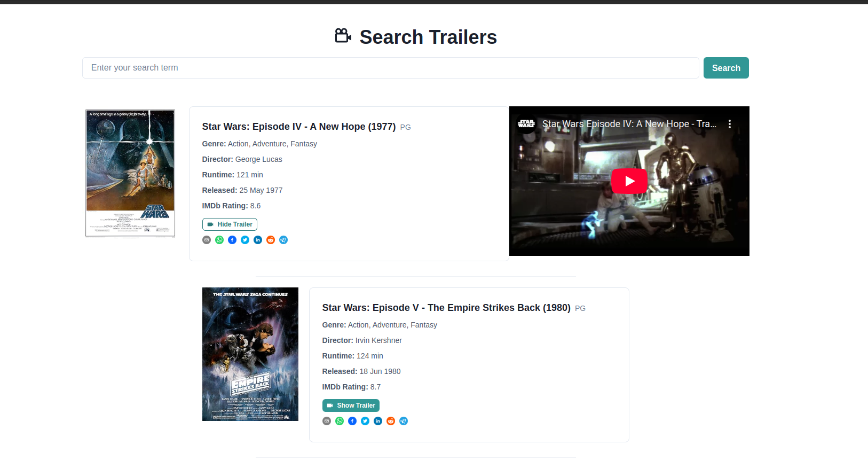868x468 pixels.
Task: Share Empire Strikes Back on WhatsApp
Action: point(340,421)
